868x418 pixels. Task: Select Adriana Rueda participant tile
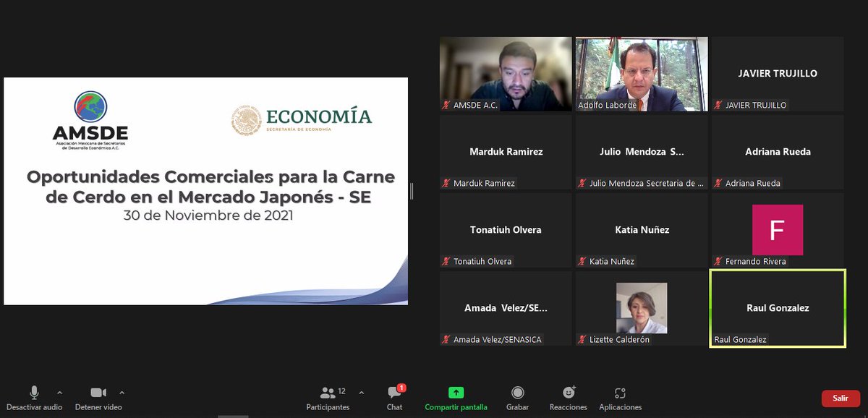[x=778, y=152]
